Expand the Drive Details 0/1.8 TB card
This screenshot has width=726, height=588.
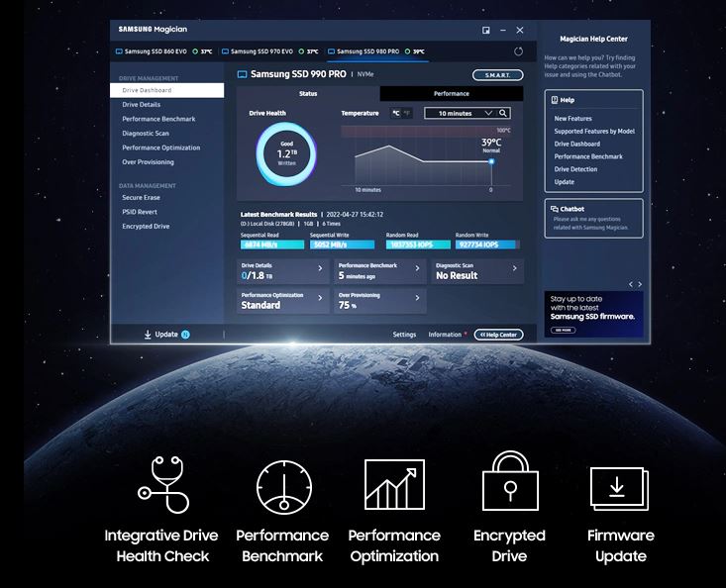click(282, 271)
